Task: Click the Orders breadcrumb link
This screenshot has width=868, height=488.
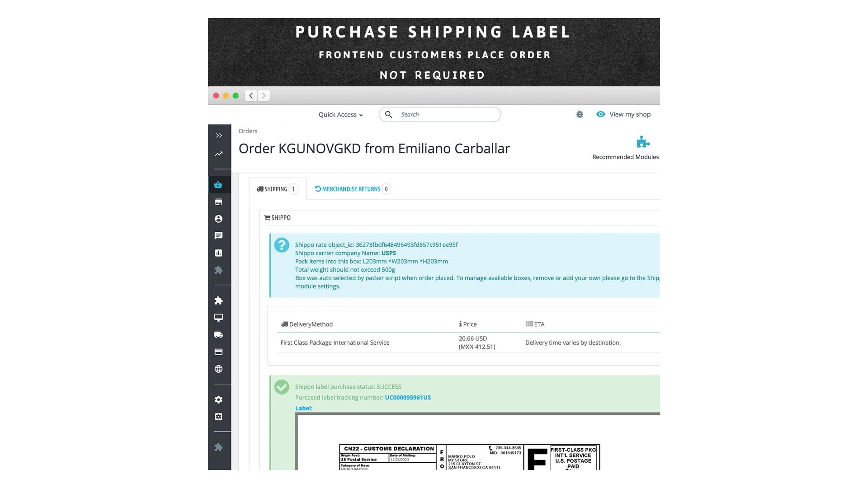Action: click(248, 131)
